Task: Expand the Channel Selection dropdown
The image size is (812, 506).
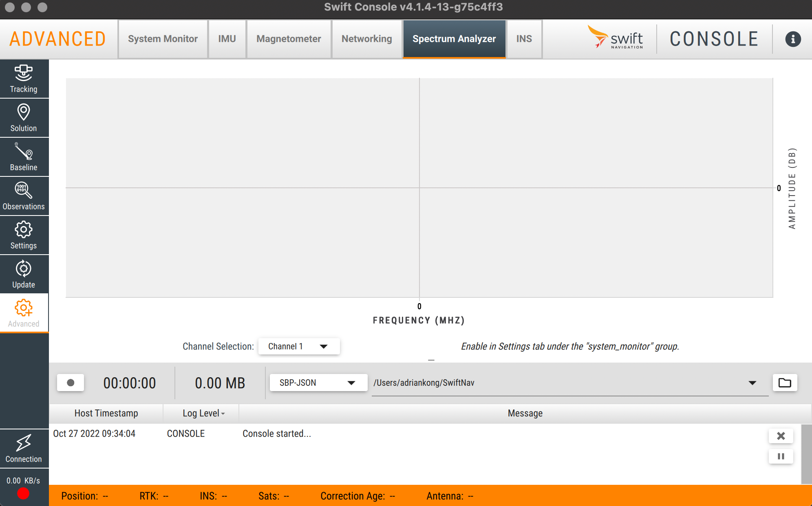Action: click(299, 346)
